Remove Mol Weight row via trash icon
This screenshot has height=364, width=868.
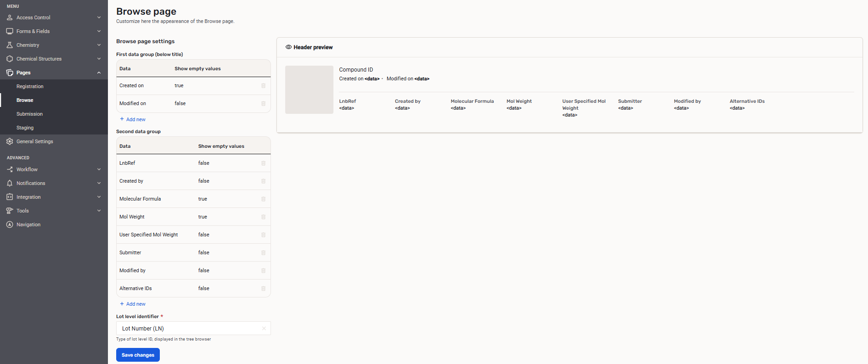[263, 217]
